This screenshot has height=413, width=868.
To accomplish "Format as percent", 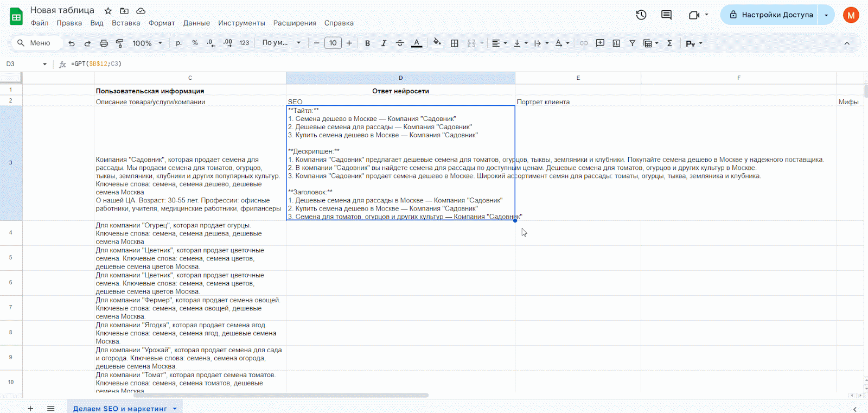I will click(x=195, y=43).
